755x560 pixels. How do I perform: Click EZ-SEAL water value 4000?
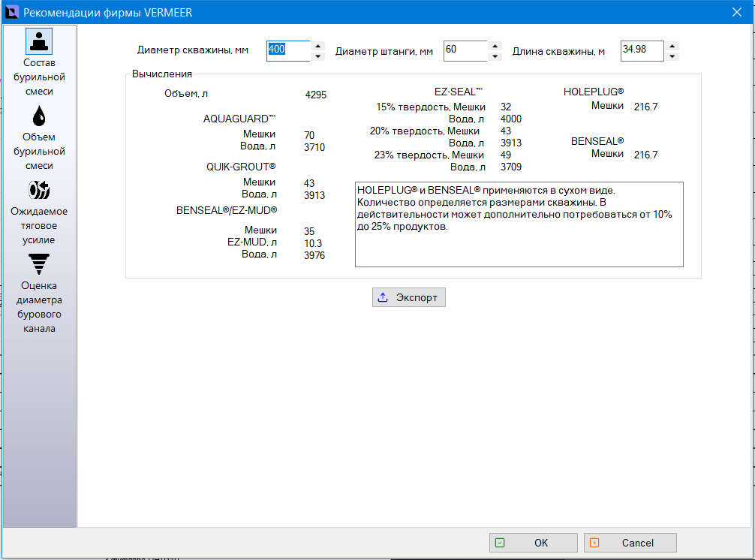coord(511,119)
